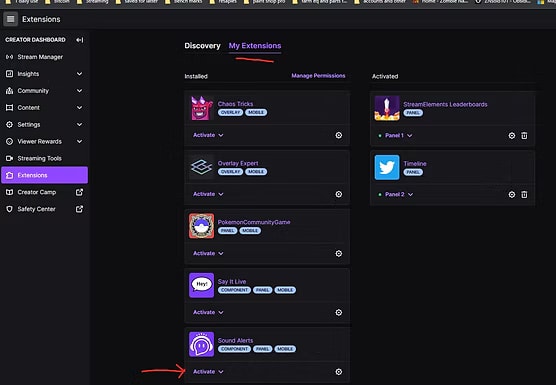This screenshot has width=556, height=385.
Task: Click the Overlay Expert extension thumbnail
Action: point(201,167)
